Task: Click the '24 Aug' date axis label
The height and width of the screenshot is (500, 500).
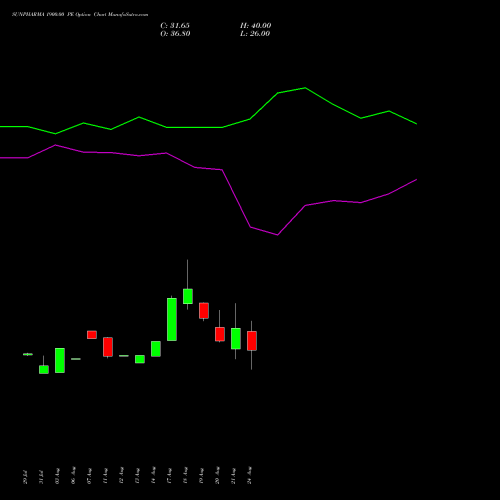Action: (250, 476)
